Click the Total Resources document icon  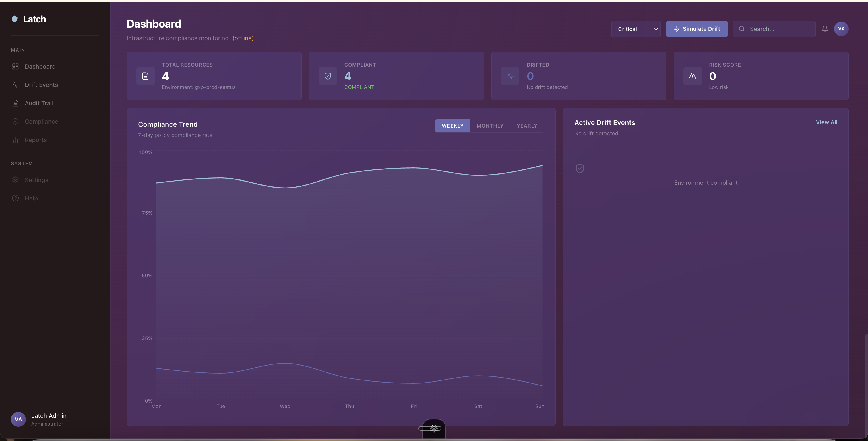(145, 76)
